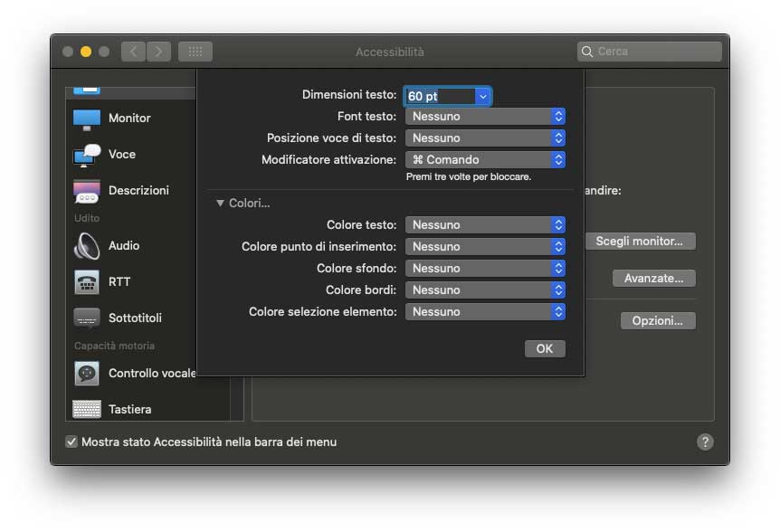
Task: Select the Audio sidebar label
Action: pyautogui.click(x=124, y=245)
